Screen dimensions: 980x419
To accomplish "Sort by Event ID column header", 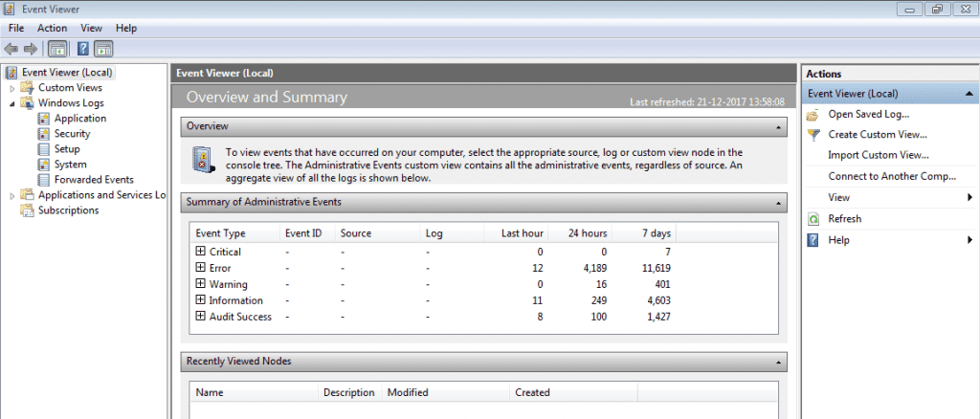I will 302,233.
